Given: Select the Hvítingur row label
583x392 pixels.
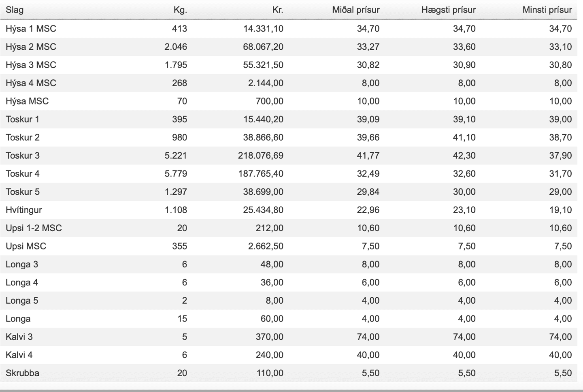Looking at the screenshot, I should point(24,210).
